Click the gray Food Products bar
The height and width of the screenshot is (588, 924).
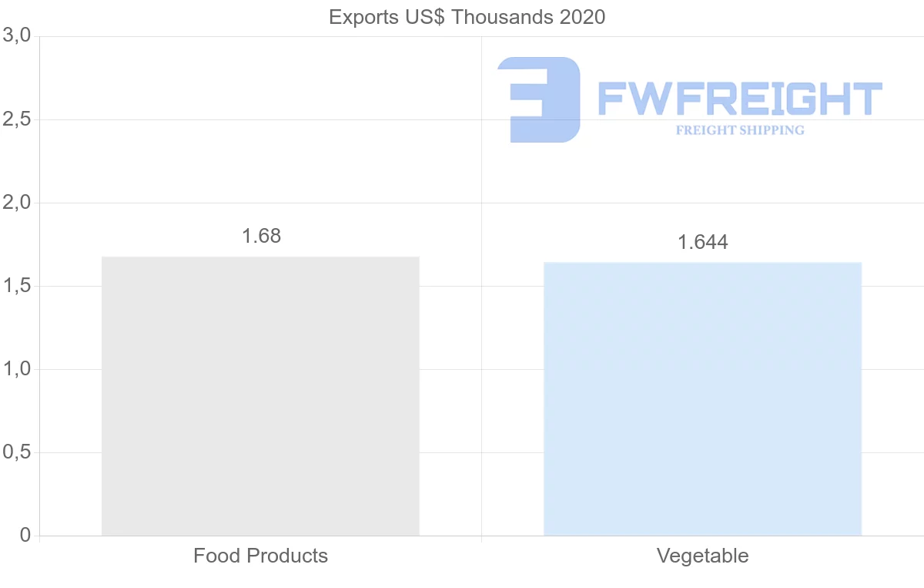(260, 396)
